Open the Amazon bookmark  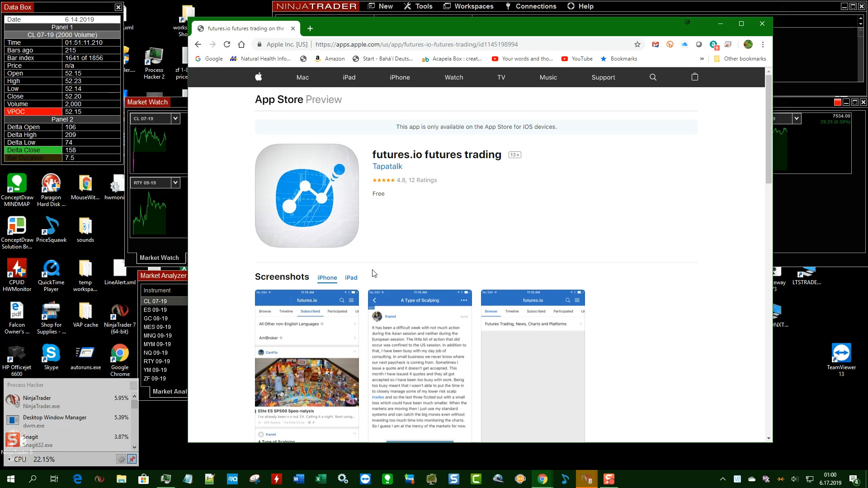tap(330, 59)
